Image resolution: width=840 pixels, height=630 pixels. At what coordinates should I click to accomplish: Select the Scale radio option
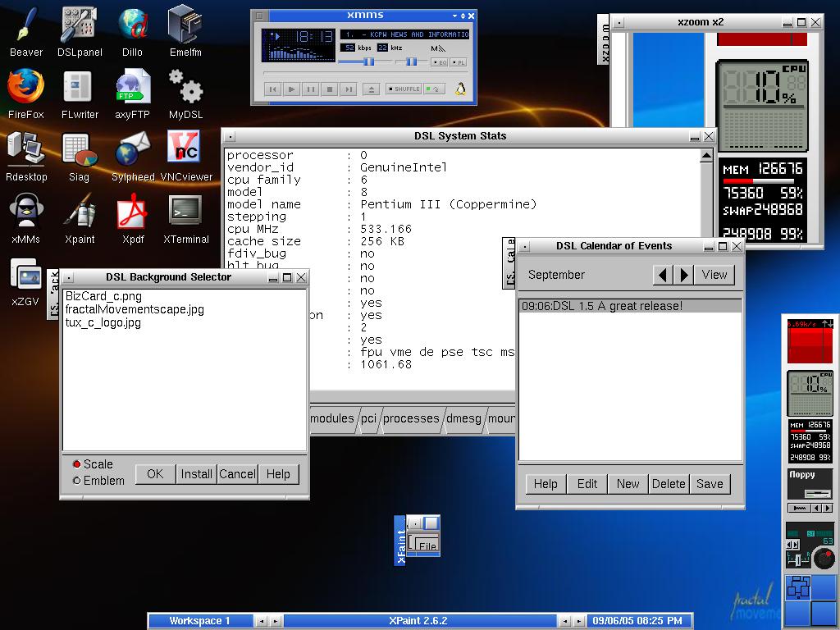point(93,464)
